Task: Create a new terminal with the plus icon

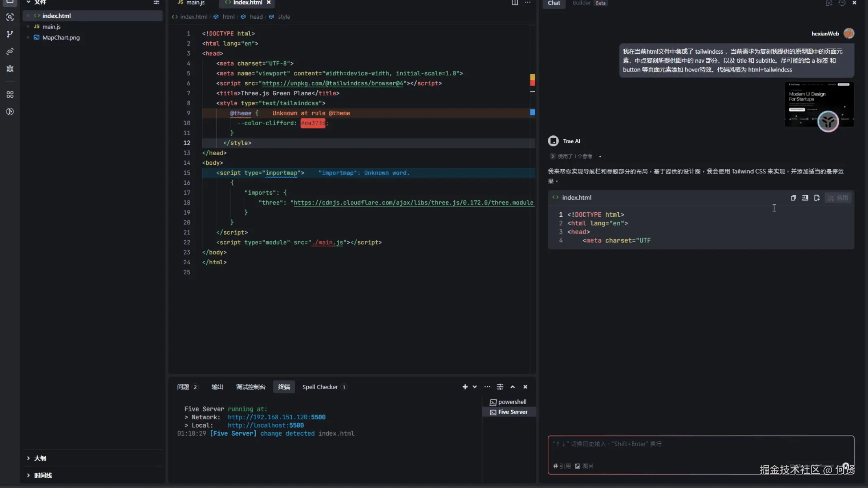Action: (465, 387)
